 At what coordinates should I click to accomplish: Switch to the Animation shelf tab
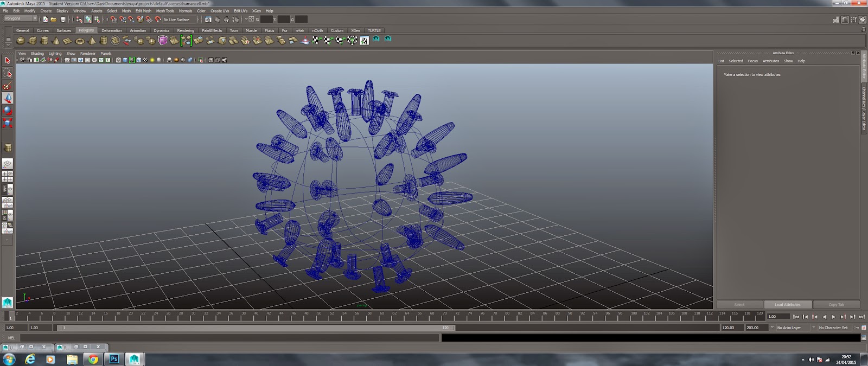click(x=138, y=30)
